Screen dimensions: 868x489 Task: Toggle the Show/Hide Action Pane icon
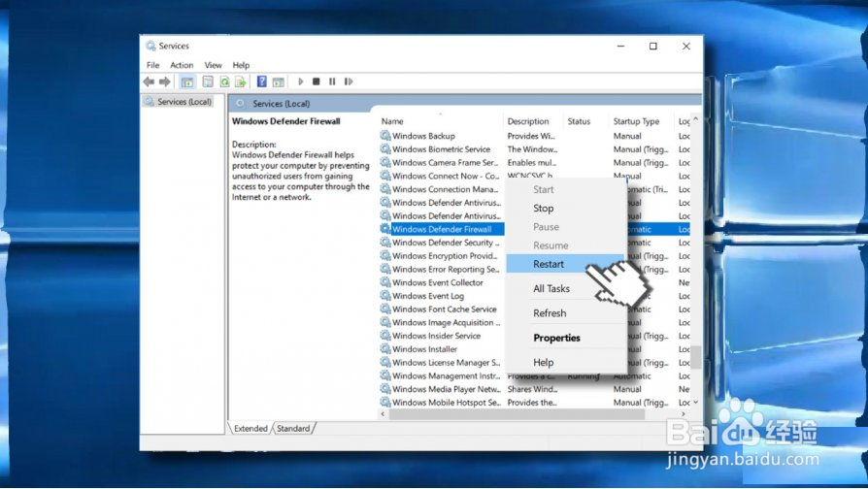coord(278,81)
